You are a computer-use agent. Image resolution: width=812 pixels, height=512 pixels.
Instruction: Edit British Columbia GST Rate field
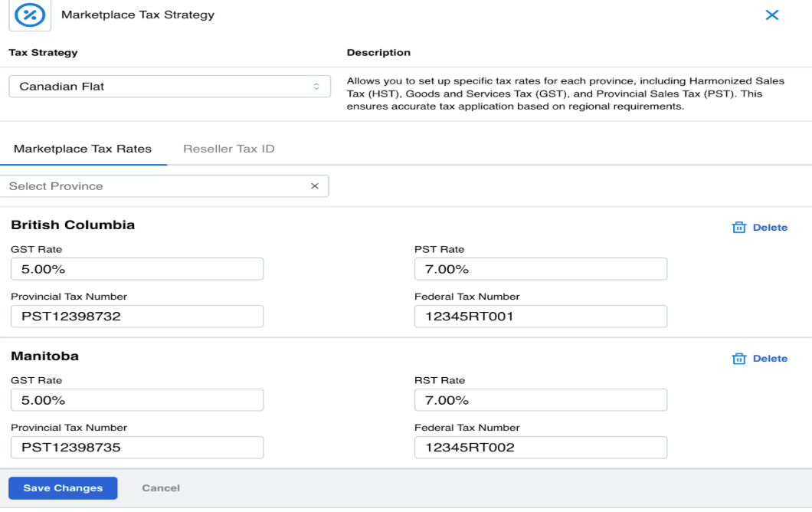137,269
